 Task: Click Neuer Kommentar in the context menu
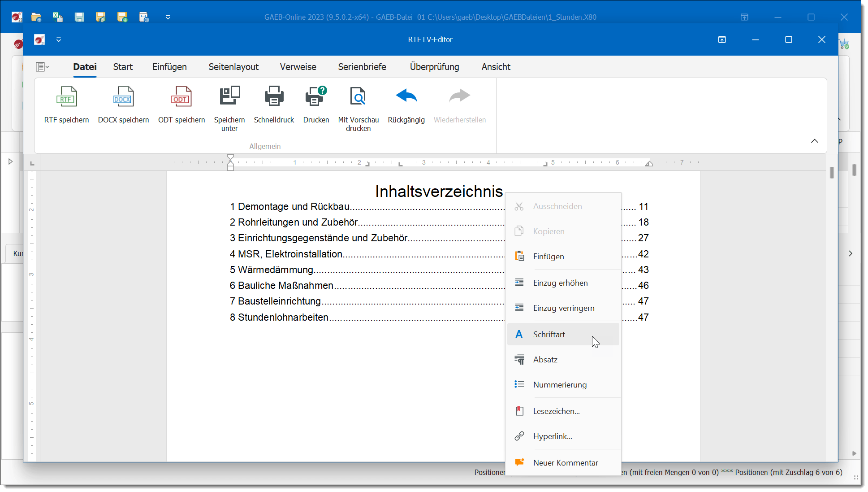566,463
